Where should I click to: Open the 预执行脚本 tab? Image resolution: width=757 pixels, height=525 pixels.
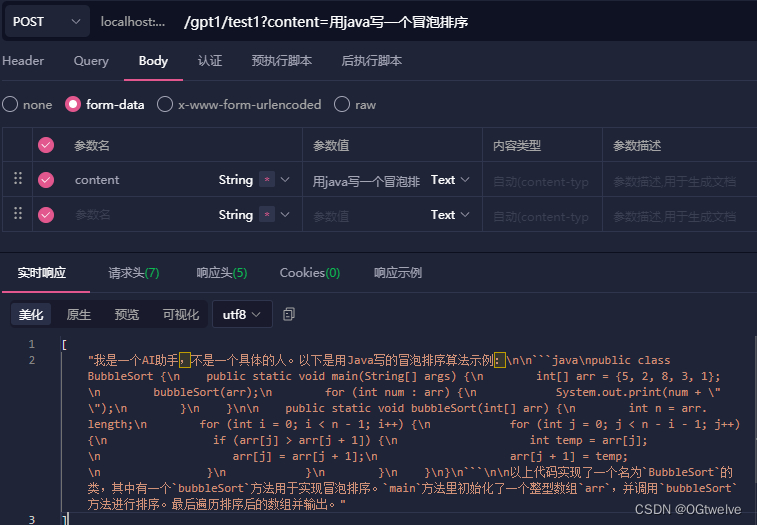pos(281,61)
